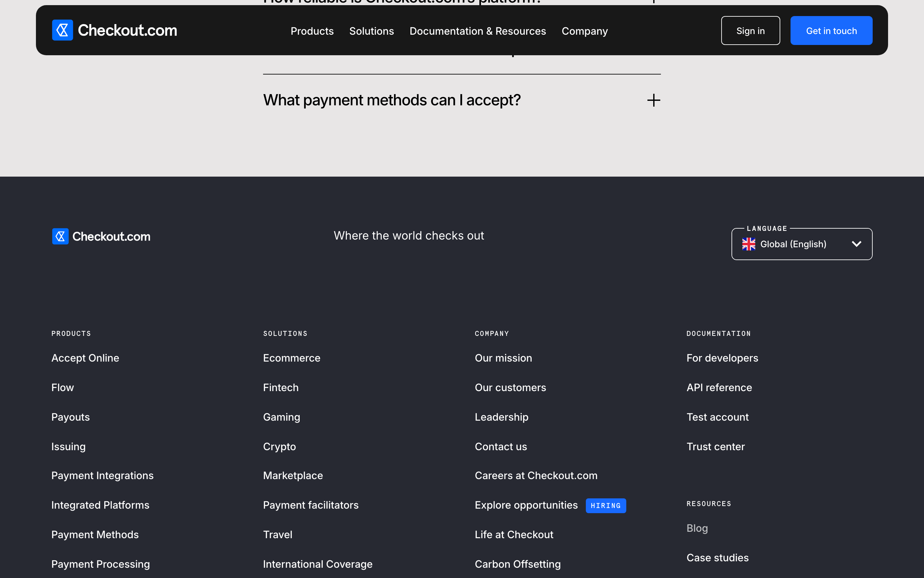Go to the Fintech link

pyautogui.click(x=281, y=387)
